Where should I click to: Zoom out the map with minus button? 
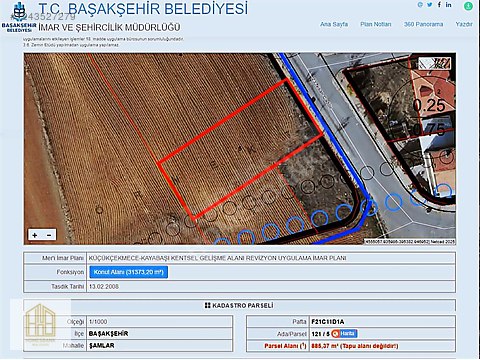pos(49,235)
